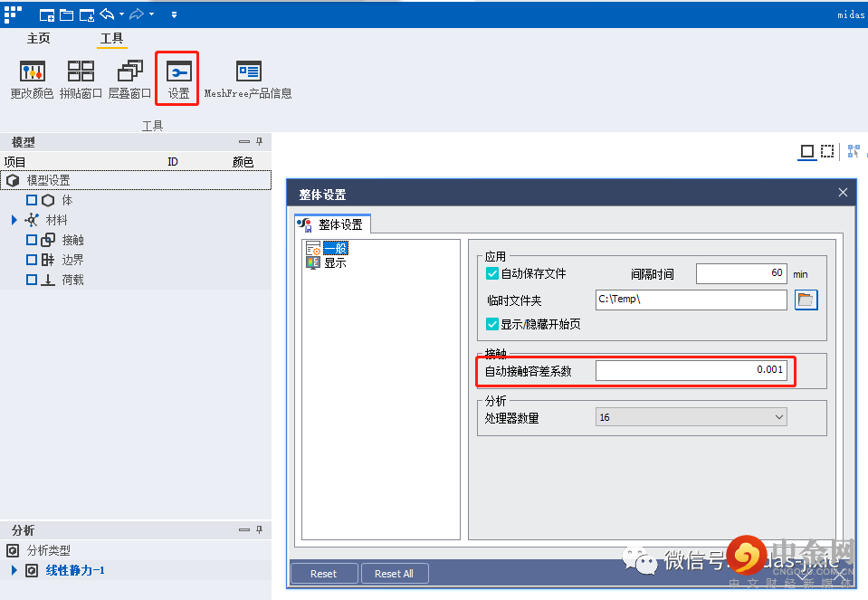Click the 项目 column header
868x600 pixels.
pyautogui.click(x=15, y=162)
